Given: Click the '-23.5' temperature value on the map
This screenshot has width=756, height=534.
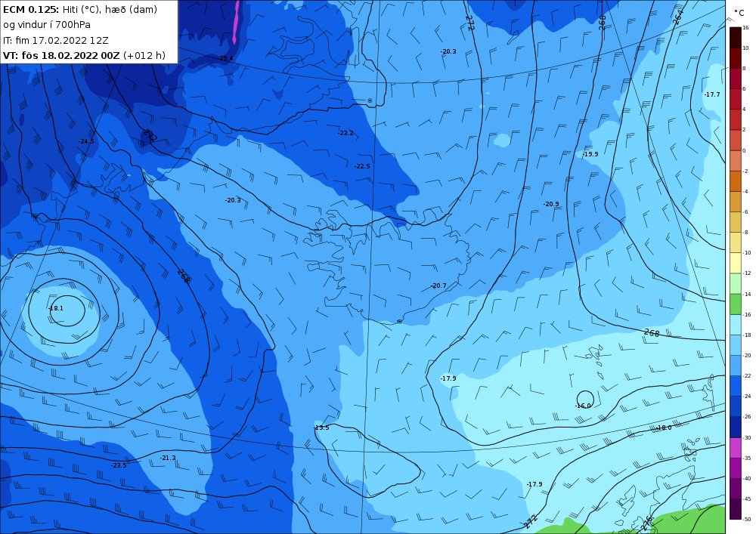Looking at the screenshot, I should 119,465.
